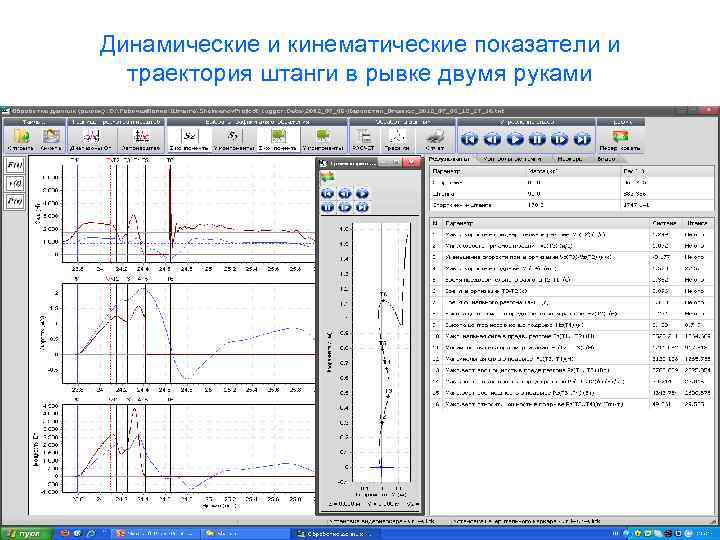Play animation in main toolbar
This screenshot has width=720, height=540.
click(x=515, y=139)
